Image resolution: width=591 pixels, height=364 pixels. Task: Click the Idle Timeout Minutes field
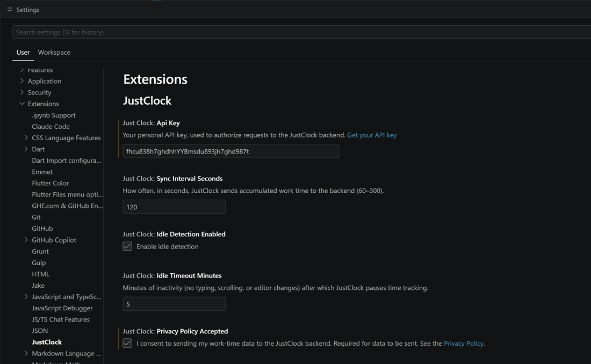pyautogui.click(x=174, y=304)
